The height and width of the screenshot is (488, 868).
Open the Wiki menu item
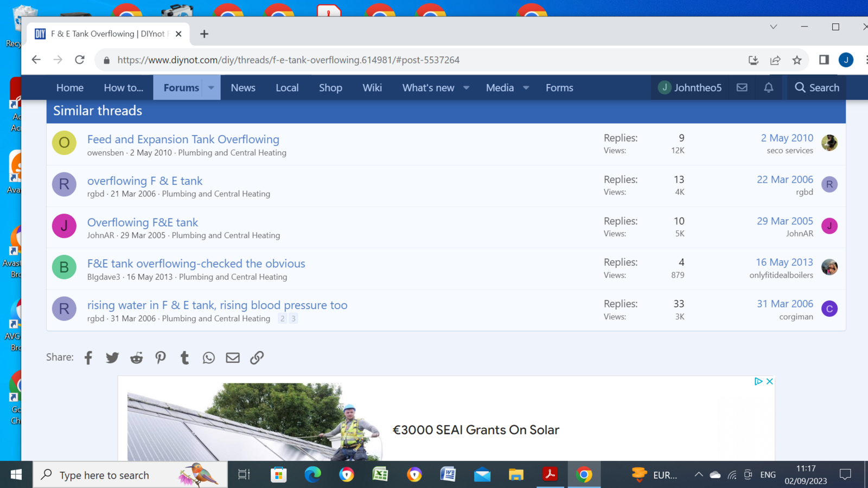tap(372, 88)
